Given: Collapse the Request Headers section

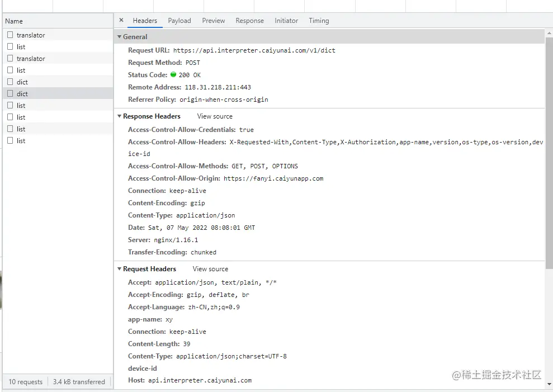Looking at the screenshot, I should [119, 269].
